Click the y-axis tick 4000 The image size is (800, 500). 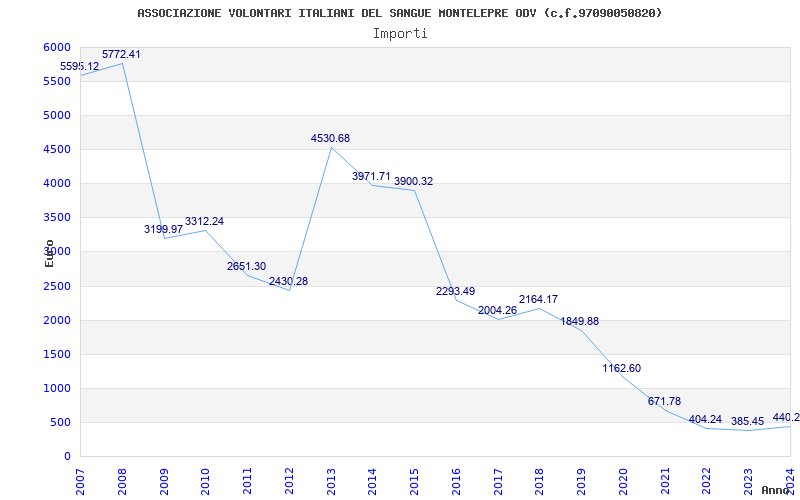(x=58, y=184)
